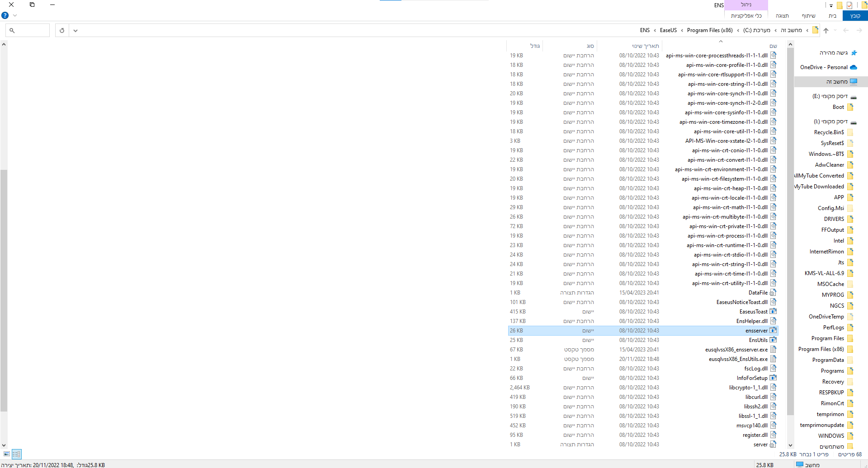Open the Share (שיתוף) ribbon tab
Viewport: 868px width, 468px height.
click(809, 16)
